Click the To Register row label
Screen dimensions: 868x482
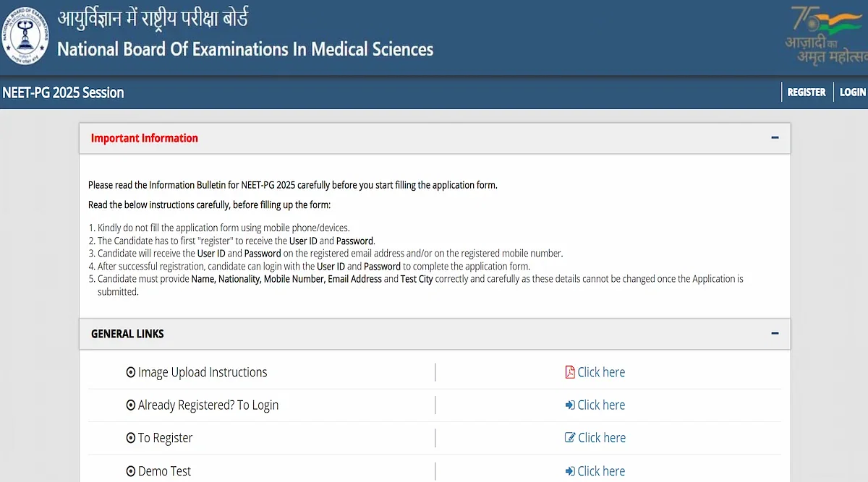pos(165,438)
